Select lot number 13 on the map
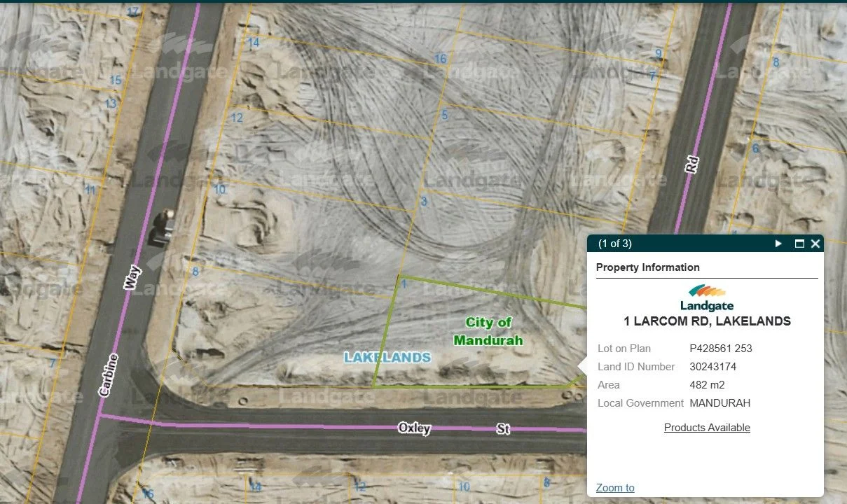The width and height of the screenshot is (847, 504). (111, 104)
